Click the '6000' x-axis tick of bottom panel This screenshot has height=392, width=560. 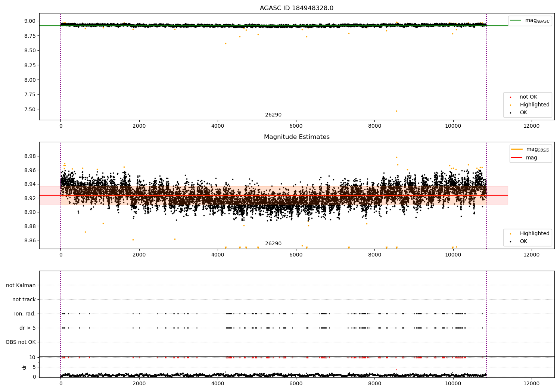click(296, 384)
